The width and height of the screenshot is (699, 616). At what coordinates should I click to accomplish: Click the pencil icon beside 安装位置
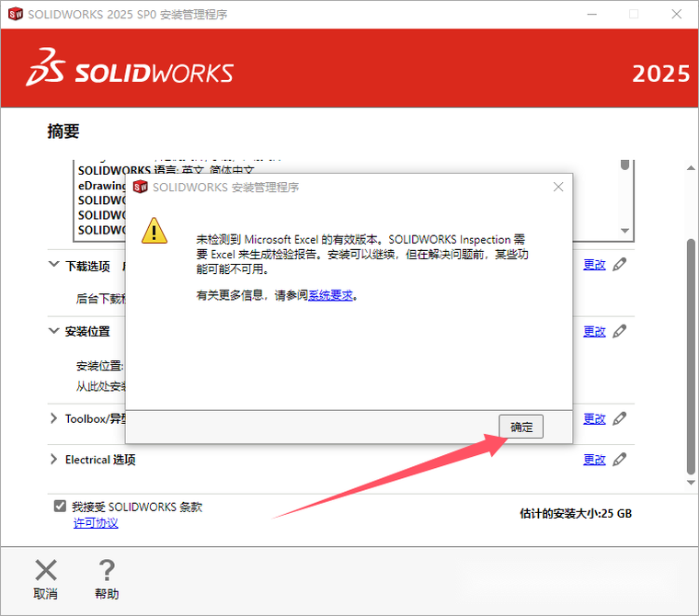[620, 331]
